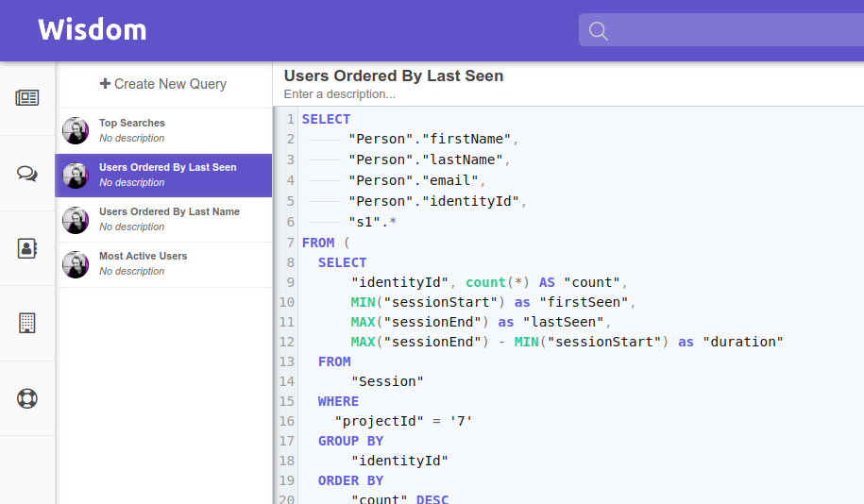The height and width of the screenshot is (504, 864).
Task: Click Create New Query button
Action: pyautogui.click(x=163, y=84)
